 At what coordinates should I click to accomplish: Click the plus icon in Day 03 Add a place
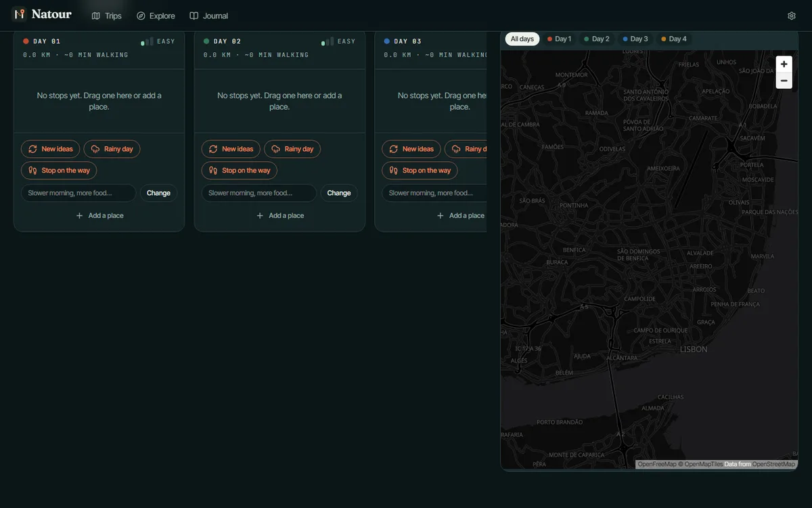441,215
